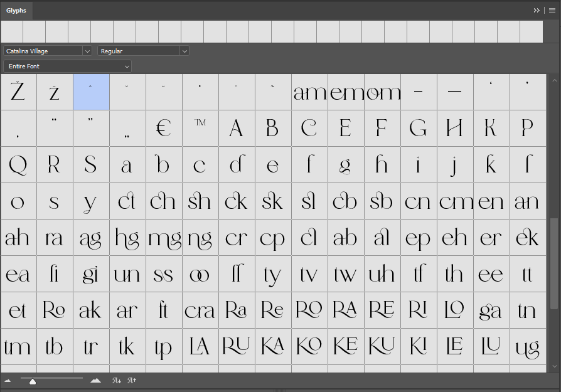Select the 'oo' ligature glyph
Viewport: 561px width, 392px height.
pyautogui.click(x=200, y=274)
